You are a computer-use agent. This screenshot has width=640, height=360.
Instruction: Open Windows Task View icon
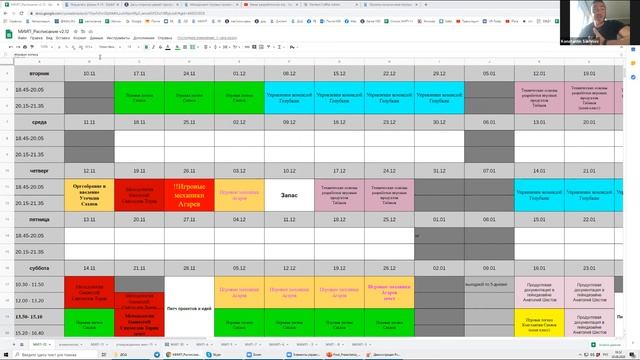(x=104, y=355)
